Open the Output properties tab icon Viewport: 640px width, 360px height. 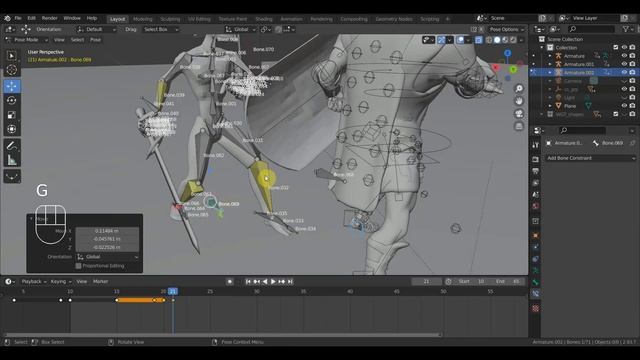(x=536, y=171)
